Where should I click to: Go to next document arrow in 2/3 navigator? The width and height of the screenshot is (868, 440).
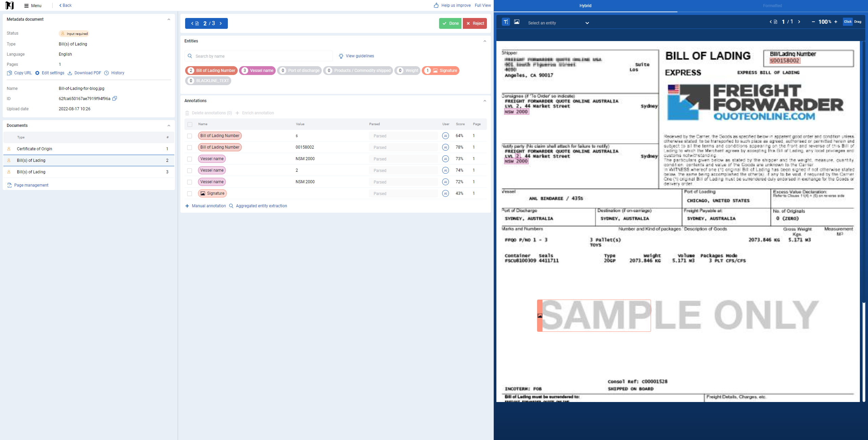[x=221, y=23]
